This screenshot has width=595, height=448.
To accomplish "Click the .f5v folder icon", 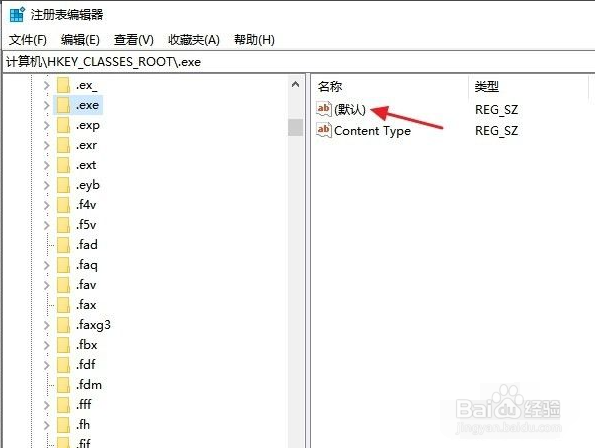I will (x=63, y=225).
